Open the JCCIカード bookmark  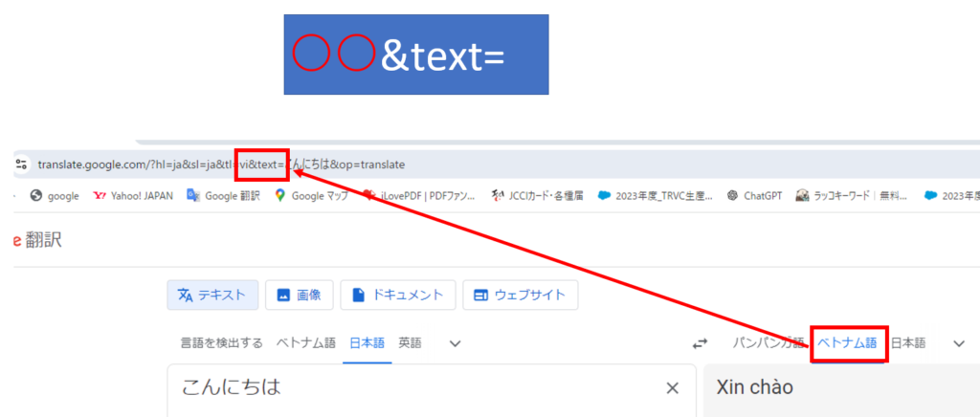536,196
